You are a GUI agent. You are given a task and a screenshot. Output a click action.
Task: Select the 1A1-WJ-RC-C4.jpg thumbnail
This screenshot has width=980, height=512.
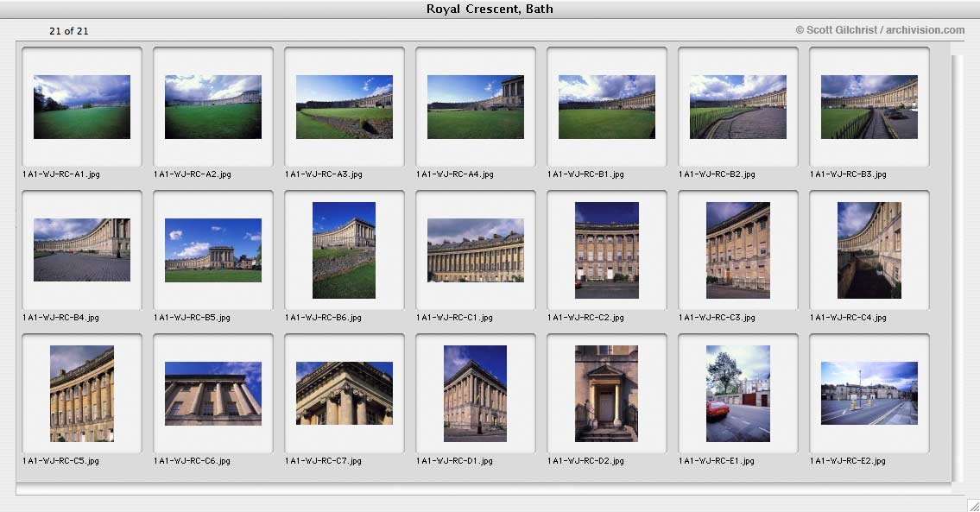click(869, 250)
